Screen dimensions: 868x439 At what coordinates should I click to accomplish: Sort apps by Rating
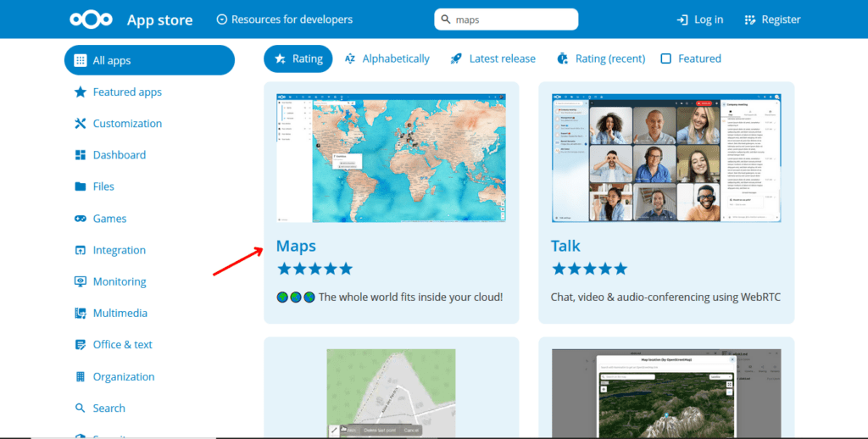298,58
